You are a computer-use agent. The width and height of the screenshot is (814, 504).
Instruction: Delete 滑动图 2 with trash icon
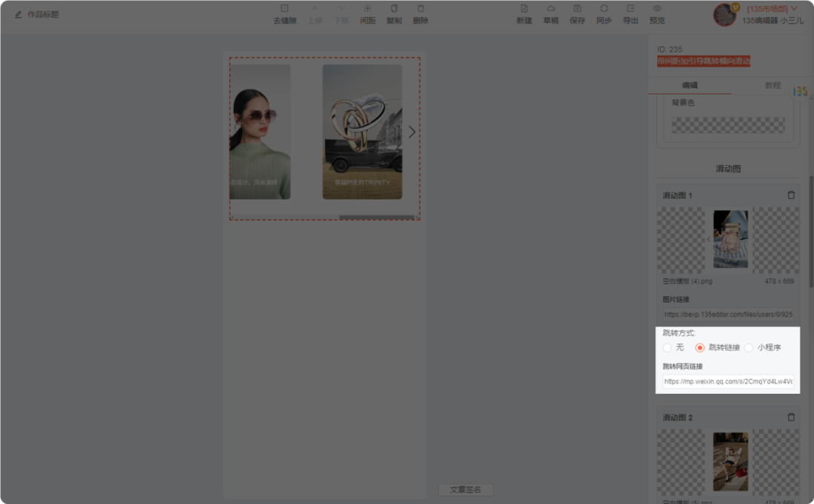(x=791, y=417)
